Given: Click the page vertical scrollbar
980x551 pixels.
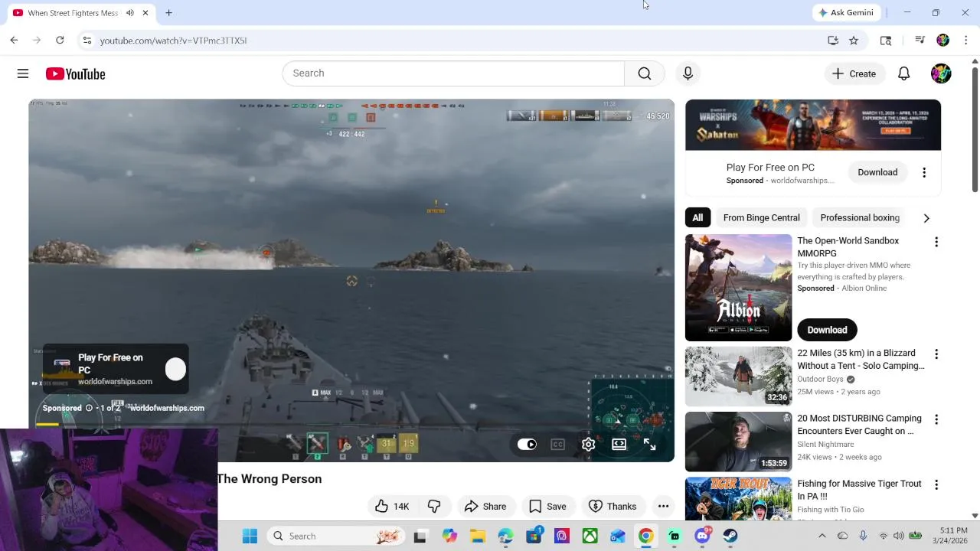Looking at the screenshot, I should (975, 130).
